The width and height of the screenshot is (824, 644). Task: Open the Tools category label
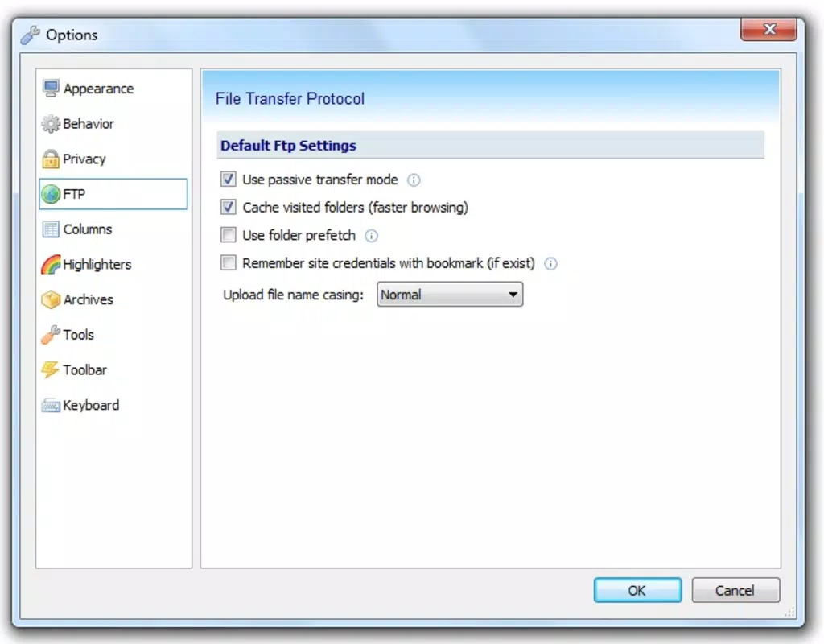(x=78, y=335)
